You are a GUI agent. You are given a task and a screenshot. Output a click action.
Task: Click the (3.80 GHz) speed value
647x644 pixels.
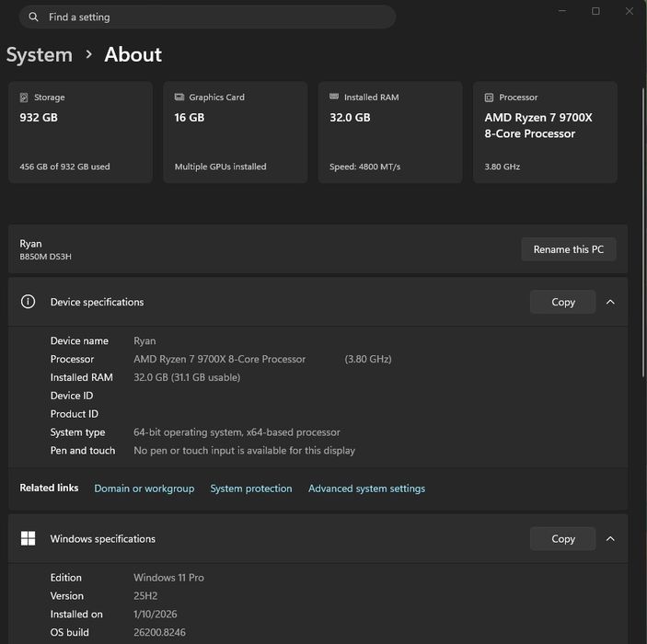coord(368,359)
